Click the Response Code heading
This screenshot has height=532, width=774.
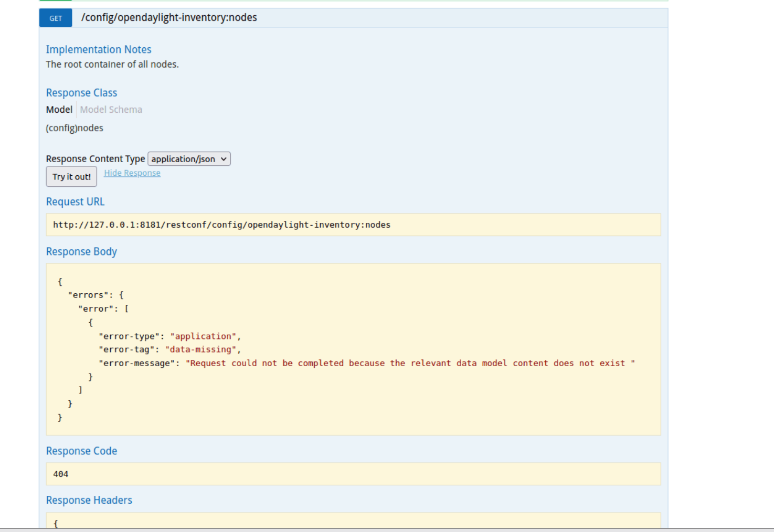pos(81,451)
